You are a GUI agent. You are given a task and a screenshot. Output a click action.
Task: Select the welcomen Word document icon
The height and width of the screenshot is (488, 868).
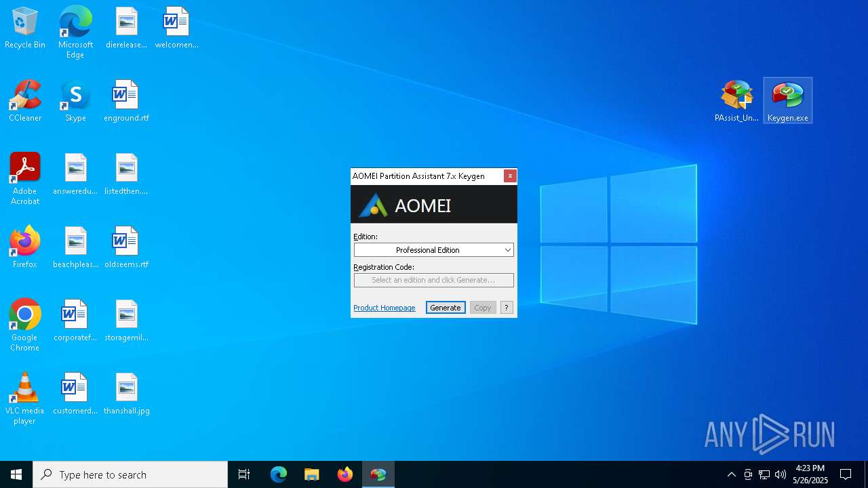coord(176,28)
